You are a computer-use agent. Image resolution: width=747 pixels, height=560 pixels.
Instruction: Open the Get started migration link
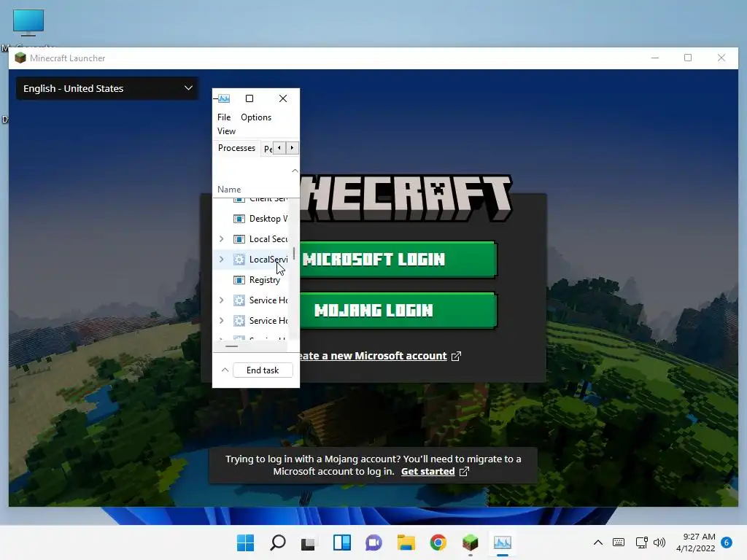pyautogui.click(x=427, y=472)
